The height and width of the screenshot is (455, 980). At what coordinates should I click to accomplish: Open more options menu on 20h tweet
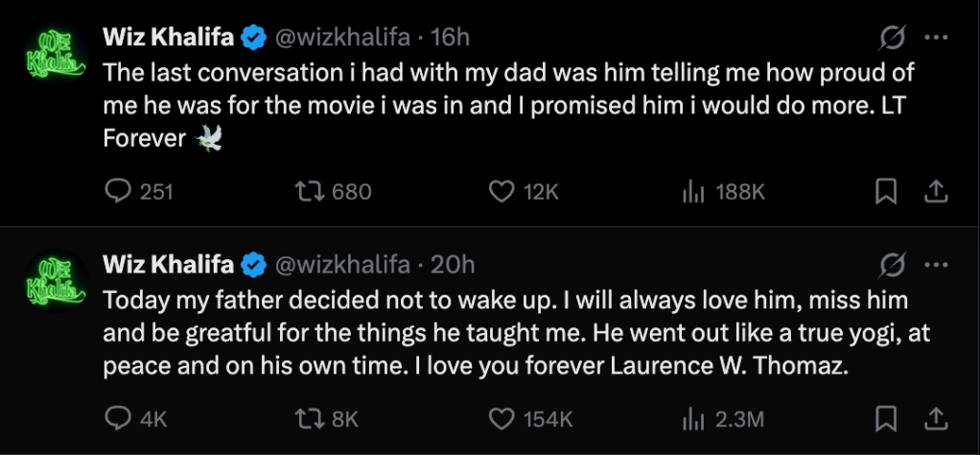tap(935, 264)
